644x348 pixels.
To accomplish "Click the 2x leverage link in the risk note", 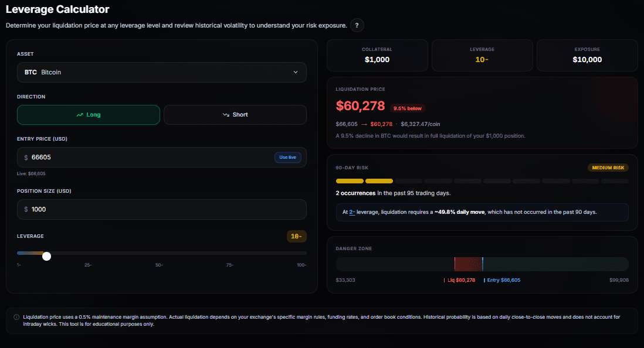I will 352,212.
